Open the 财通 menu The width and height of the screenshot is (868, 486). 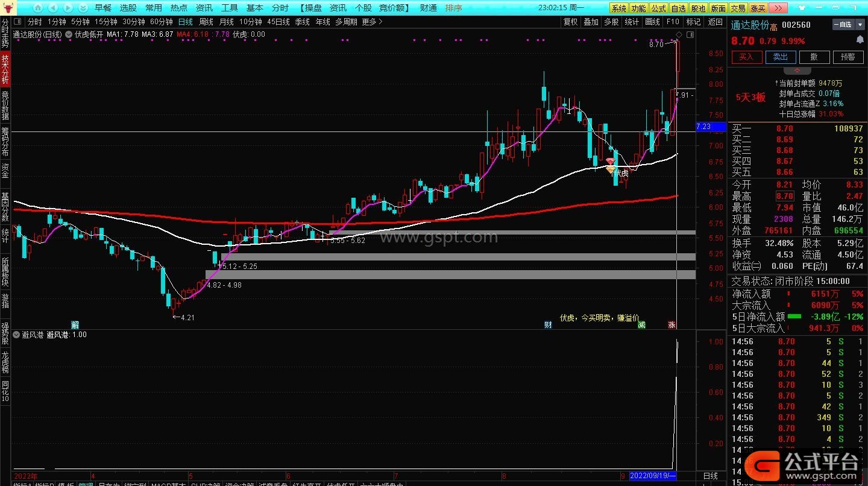pyautogui.click(x=429, y=8)
